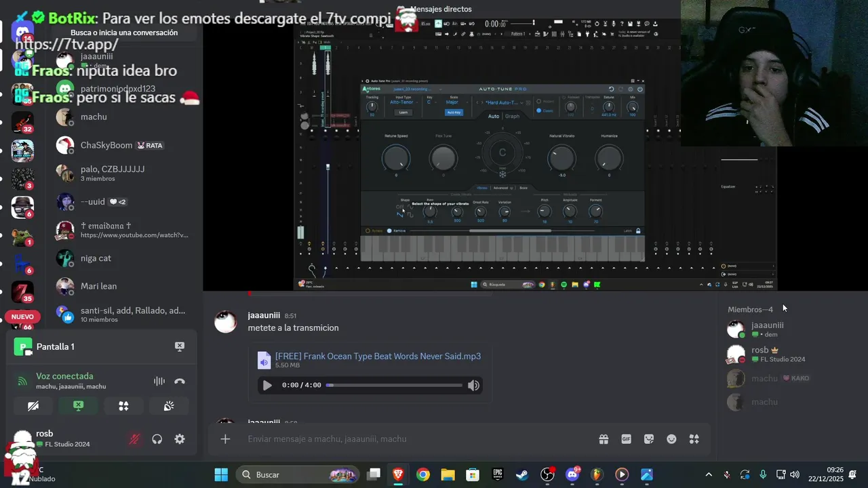Open patrimoniodpxd123 direct message
The image size is (868, 488).
(x=122, y=89)
